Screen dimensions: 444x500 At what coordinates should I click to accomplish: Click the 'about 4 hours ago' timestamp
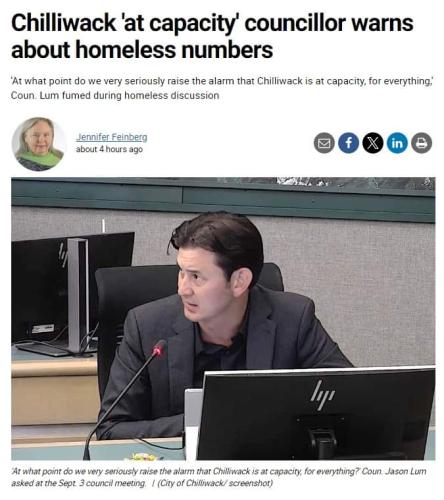(109, 149)
